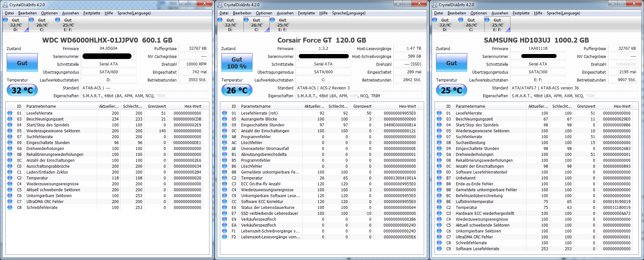The width and height of the screenshot is (644, 260).
Task: Click the Gut 100 % health status button
Action: 237,63
